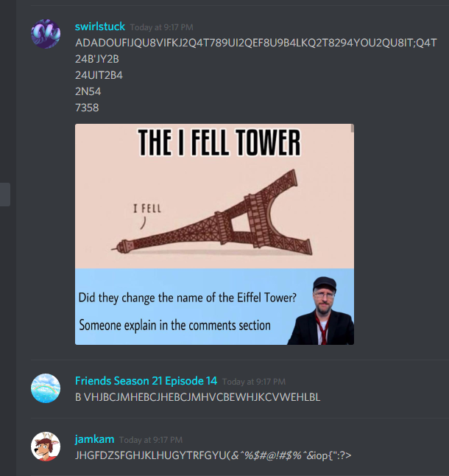
Task: Click the B VHJBCJMHEBC message text
Action: pyautogui.click(x=198, y=397)
